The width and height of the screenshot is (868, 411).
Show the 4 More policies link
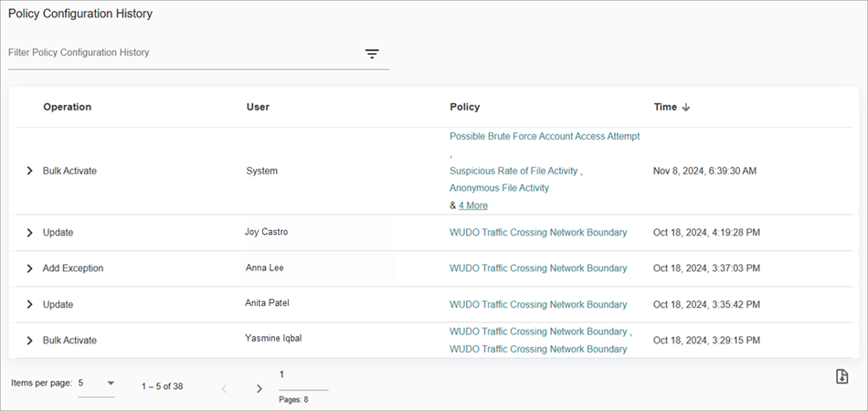click(472, 205)
